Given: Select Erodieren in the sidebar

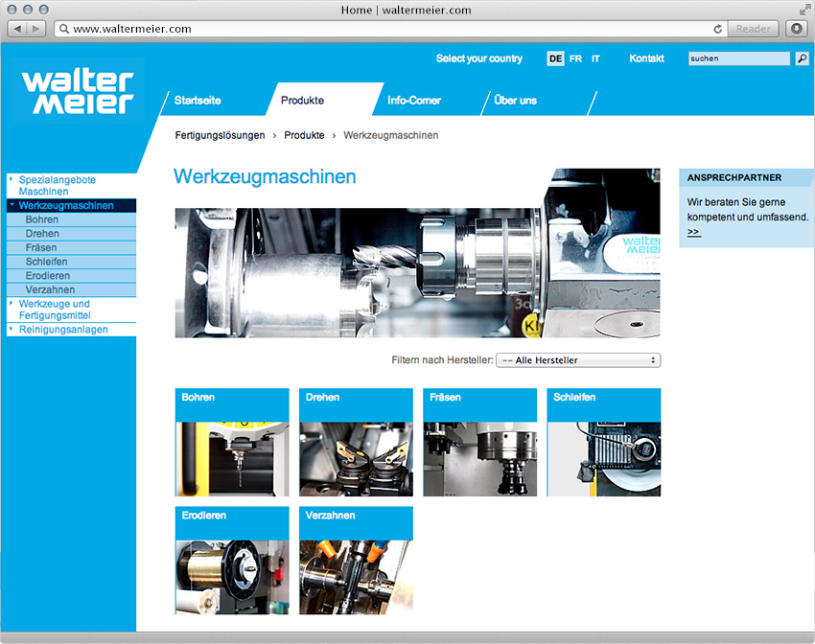Looking at the screenshot, I should coord(71,276).
